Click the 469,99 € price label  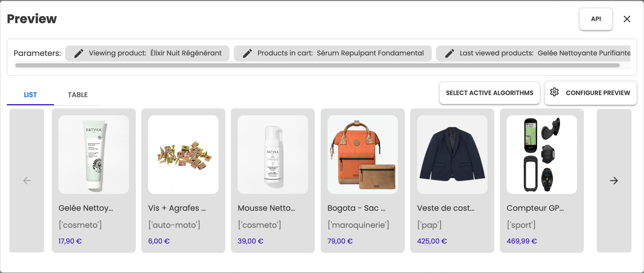click(522, 241)
